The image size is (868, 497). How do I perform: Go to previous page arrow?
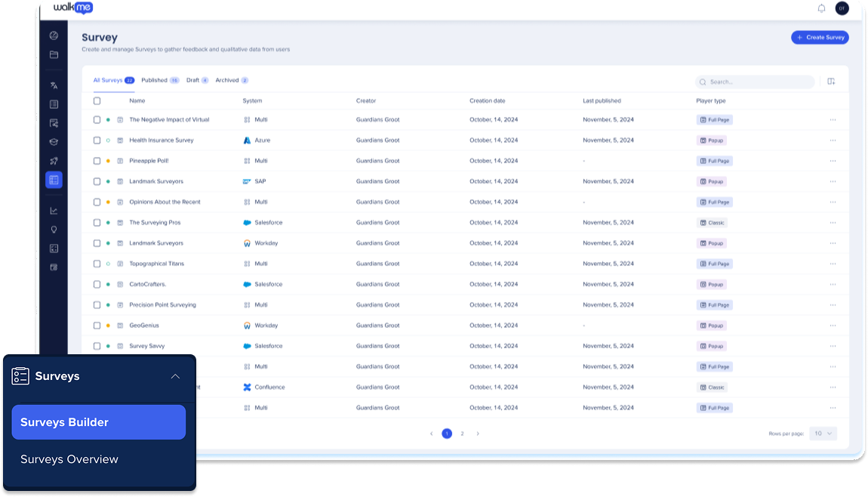[x=431, y=434]
